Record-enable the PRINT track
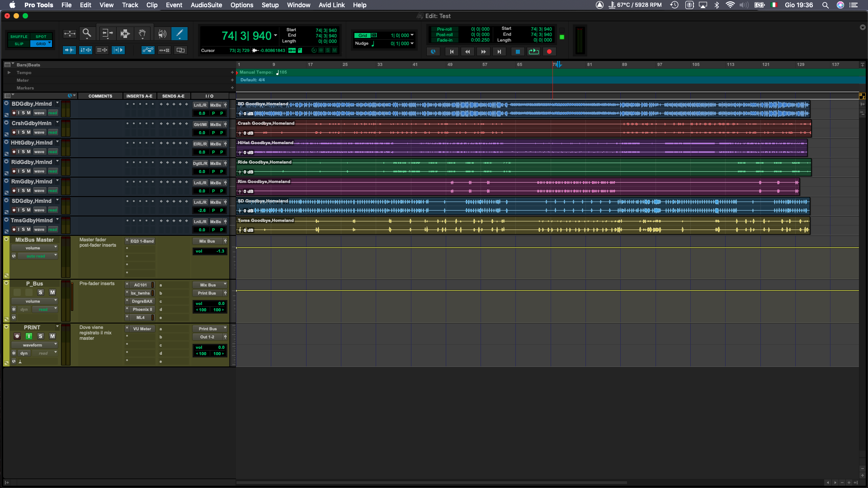868x488 pixels. (x=17, y=336)
